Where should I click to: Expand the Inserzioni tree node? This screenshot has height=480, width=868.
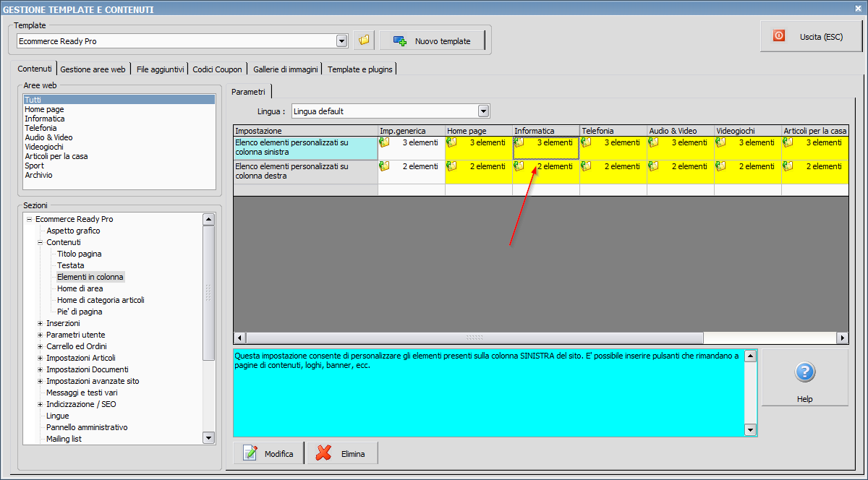click(41, 323)
